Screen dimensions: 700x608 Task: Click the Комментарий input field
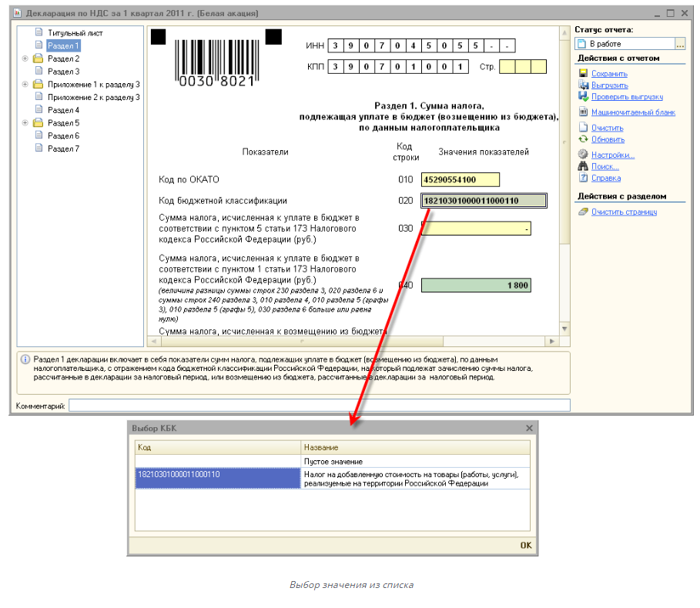(x=320, y=405)
